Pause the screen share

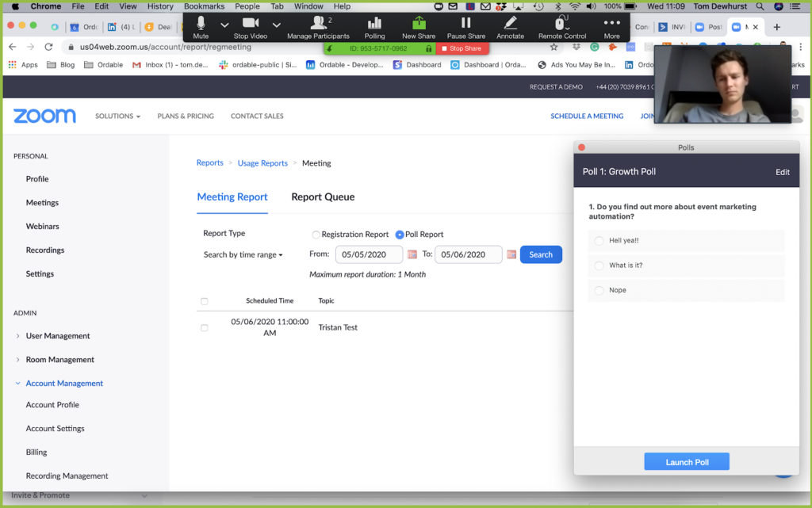465,28
